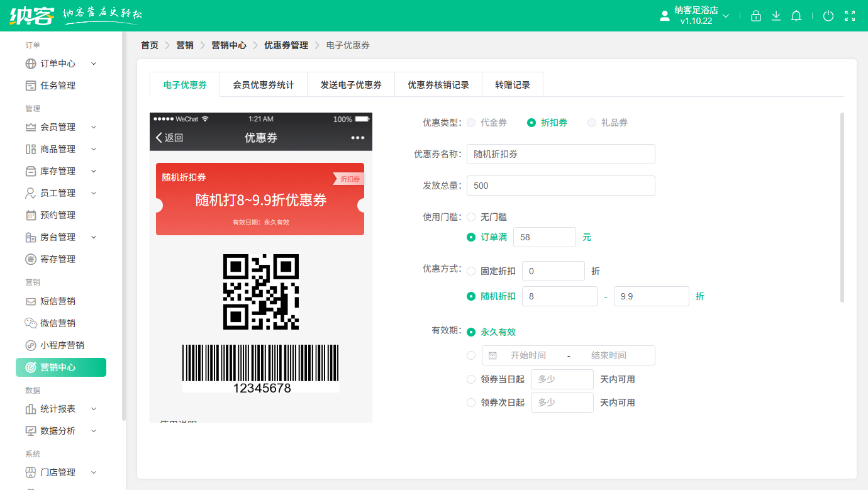This screenshot has width=868, height=490.
Task: Click 优惠券管理 in the breadcrumb
Action: coord(286,45)
